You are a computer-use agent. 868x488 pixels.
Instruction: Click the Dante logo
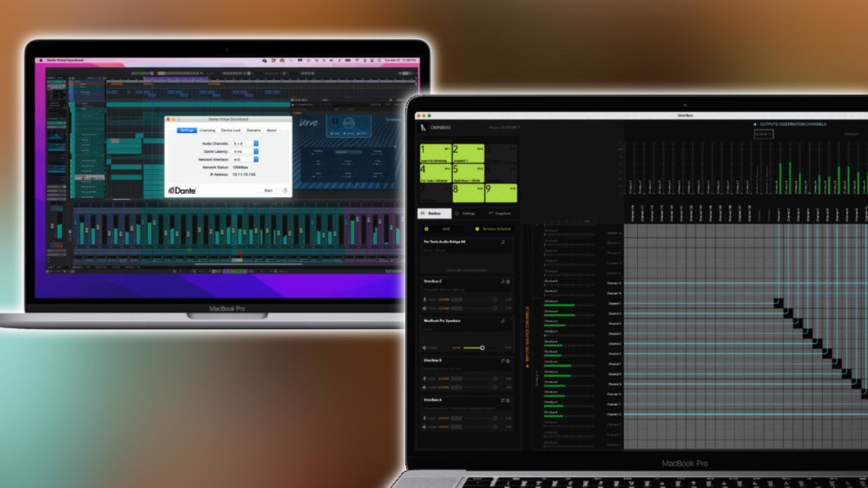(x=182, y=190)
